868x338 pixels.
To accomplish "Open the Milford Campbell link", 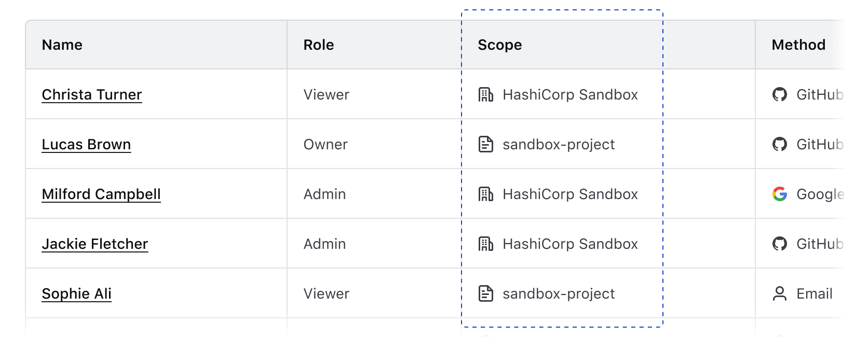I will 101,194.
